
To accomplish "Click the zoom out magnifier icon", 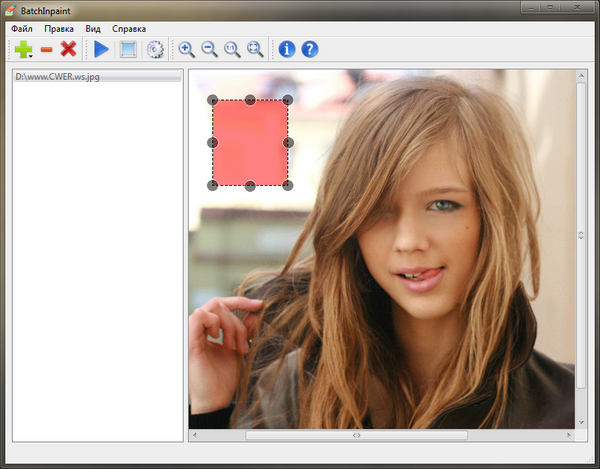I will click(209, 49).
